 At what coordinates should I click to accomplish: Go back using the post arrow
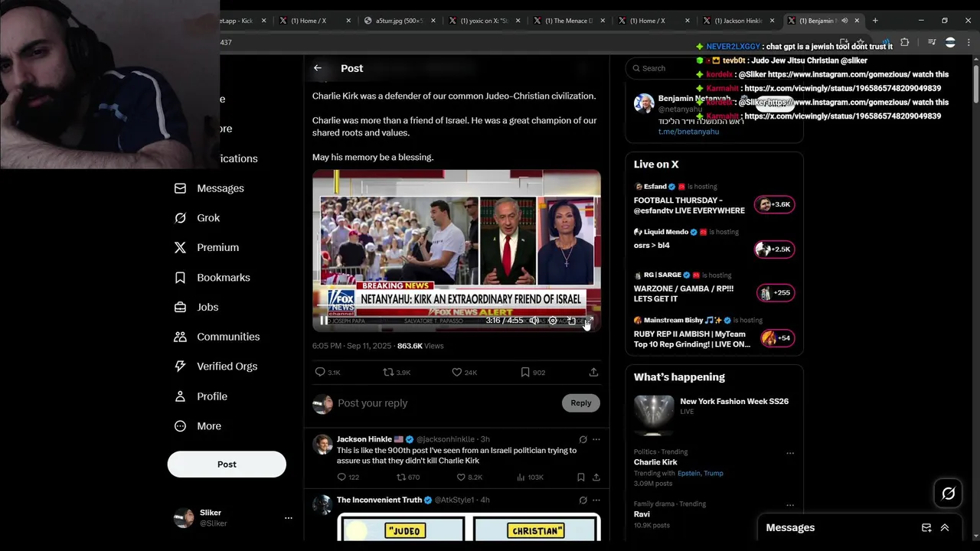pos(318,68)
